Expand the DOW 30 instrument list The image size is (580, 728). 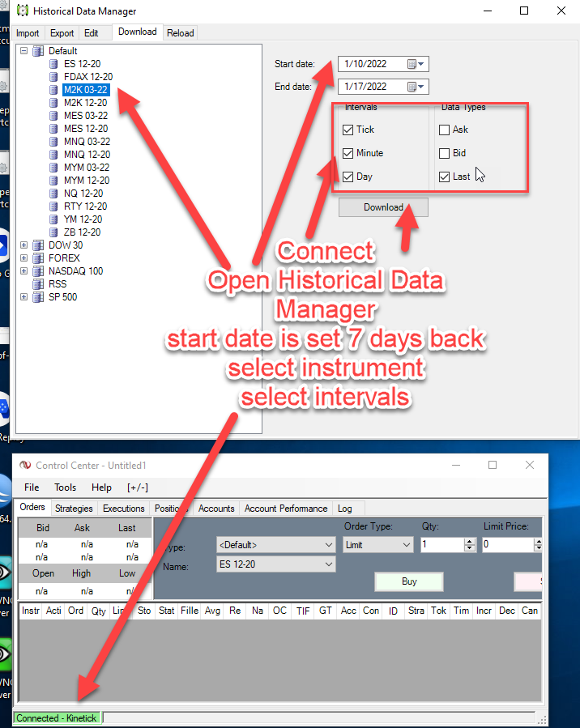23,245
